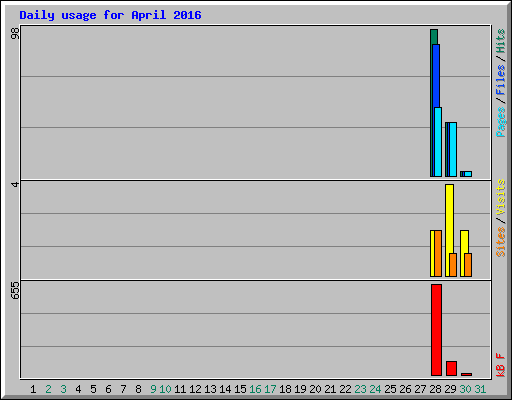Click green day label 2 on the x-axis
This screenshot has height=400, width=512.
[x=48, y=389]
